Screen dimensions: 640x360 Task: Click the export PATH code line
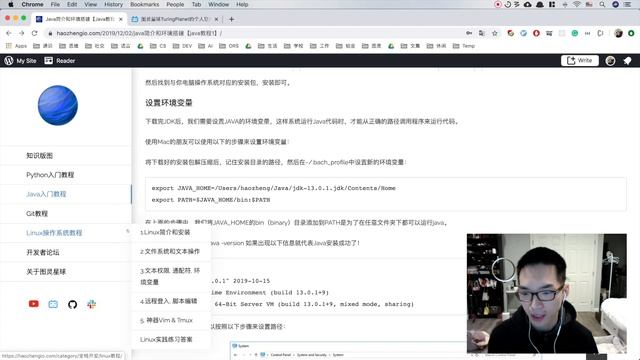[x=211, y=200]
